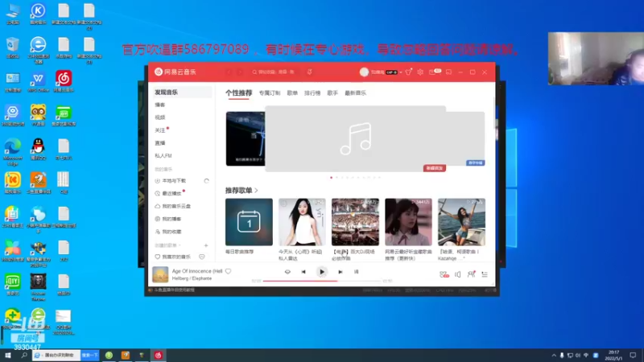
Task: Open 视频 in the sidebar
Action: point(159,117)
